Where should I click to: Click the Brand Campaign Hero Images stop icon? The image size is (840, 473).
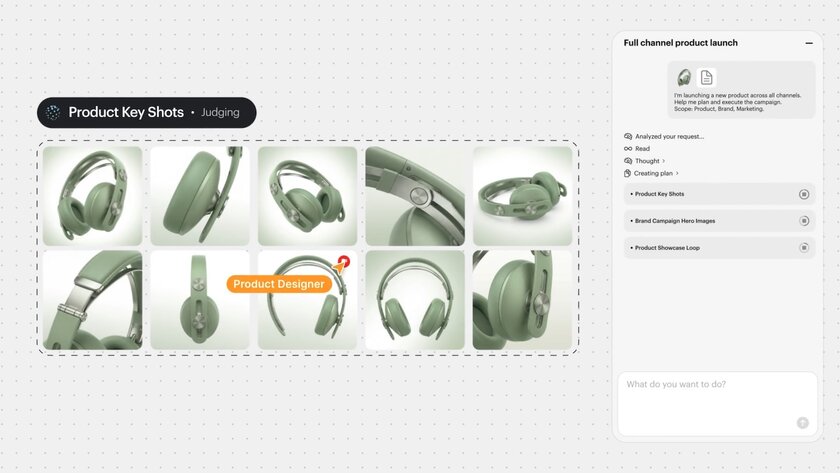point(804,221)
